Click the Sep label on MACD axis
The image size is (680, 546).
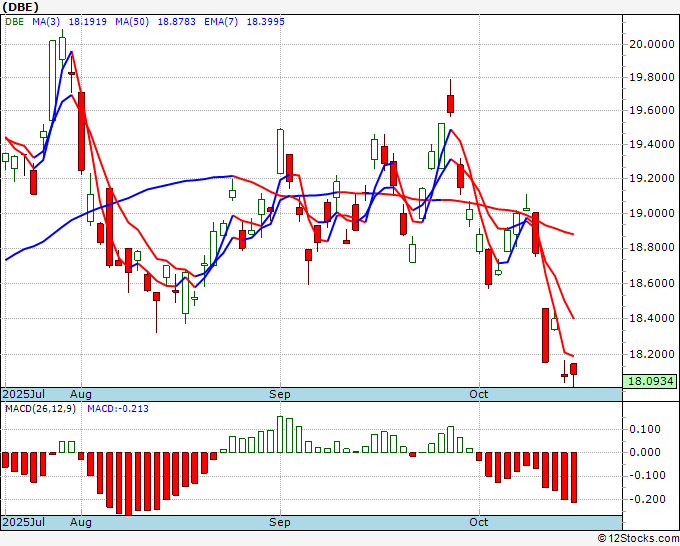pos(280,522)
